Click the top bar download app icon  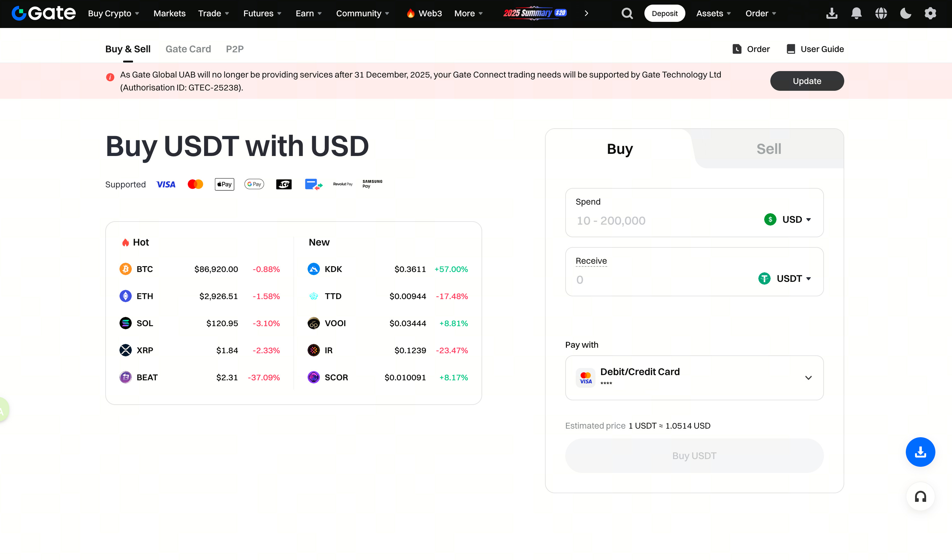pyautogui.click(x=832, y=14)
